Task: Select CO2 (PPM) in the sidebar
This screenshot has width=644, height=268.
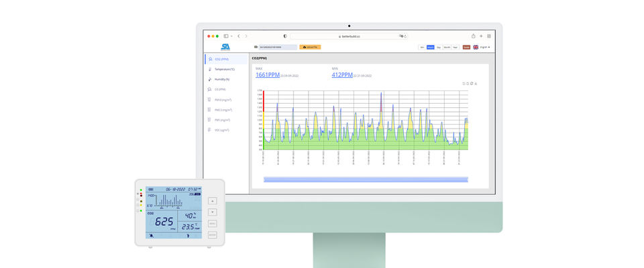Action: [x=227, y=59]
